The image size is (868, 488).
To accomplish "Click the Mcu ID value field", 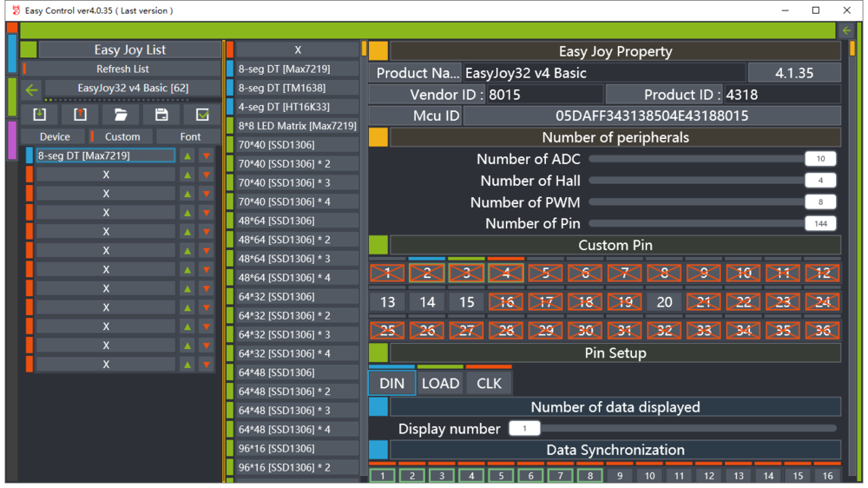I will coord(652,115).
